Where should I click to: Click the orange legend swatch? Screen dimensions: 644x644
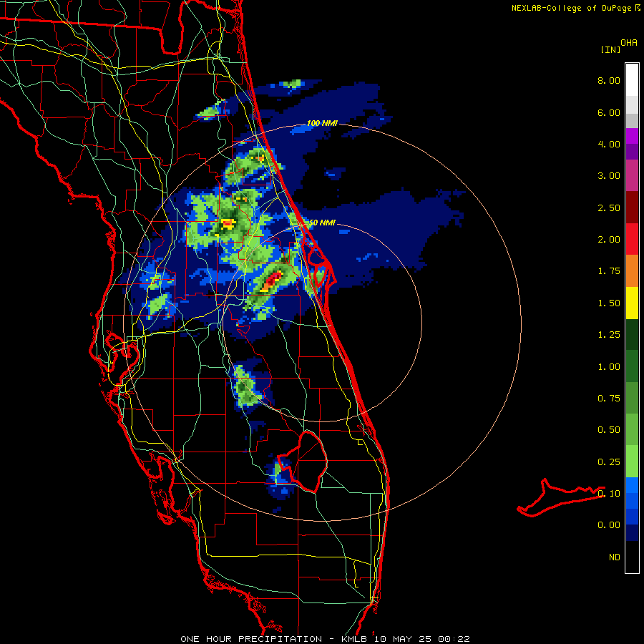pos(632,271)
